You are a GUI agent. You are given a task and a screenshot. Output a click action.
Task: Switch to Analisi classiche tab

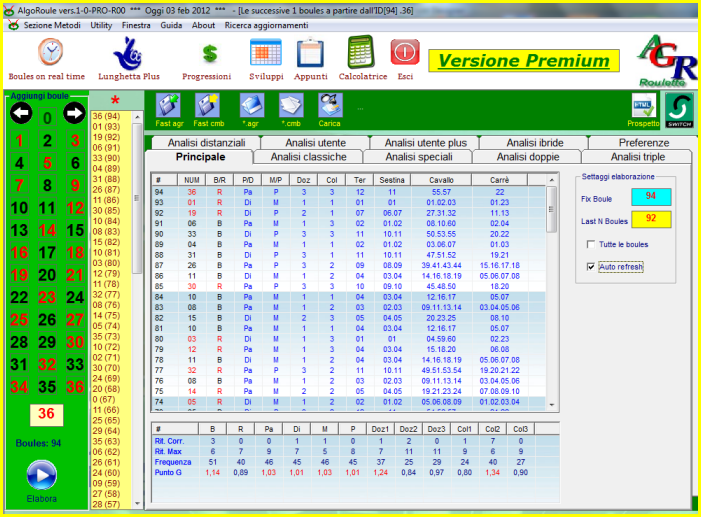point(308,157)
